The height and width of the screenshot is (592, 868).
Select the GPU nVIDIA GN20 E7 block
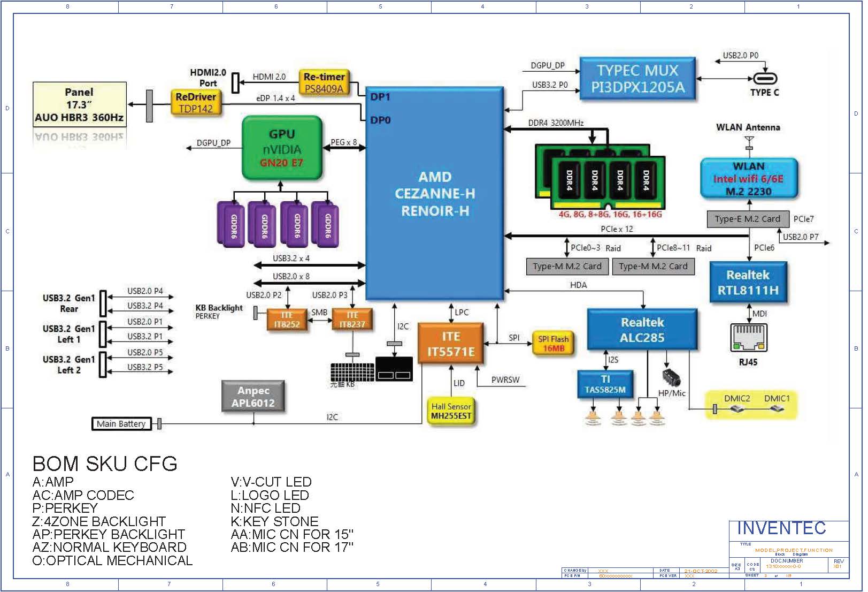point(282,148)
